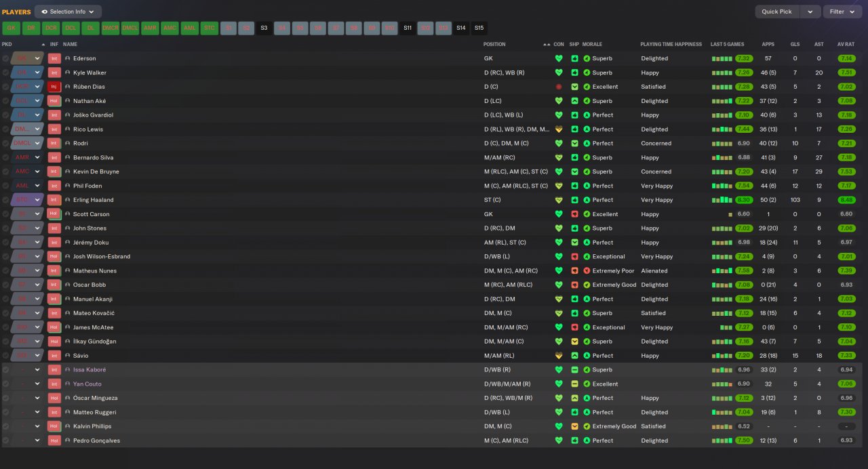Open Joško Gvardiol's player name link
868x469 pixels.
[92, 115]
